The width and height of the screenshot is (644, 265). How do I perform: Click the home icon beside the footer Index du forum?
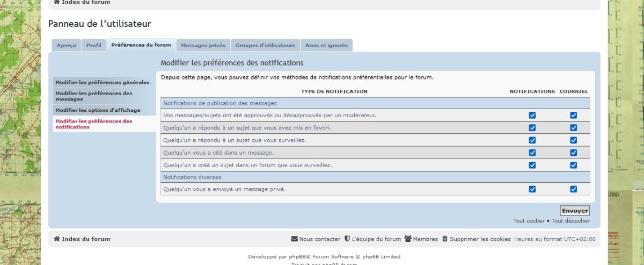click(56, 239)
